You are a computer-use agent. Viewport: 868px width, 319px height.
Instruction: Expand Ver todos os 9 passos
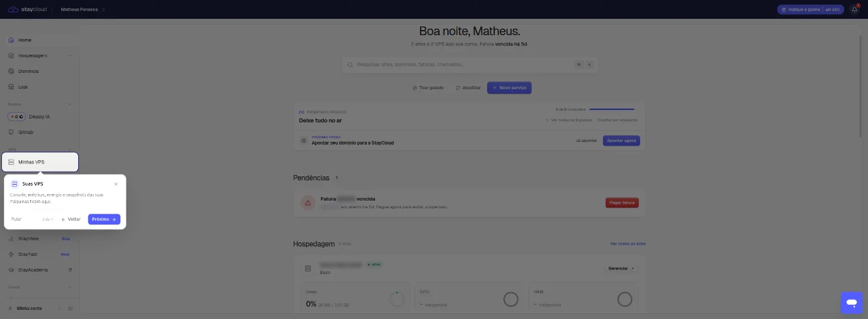[x=568, y=120]
